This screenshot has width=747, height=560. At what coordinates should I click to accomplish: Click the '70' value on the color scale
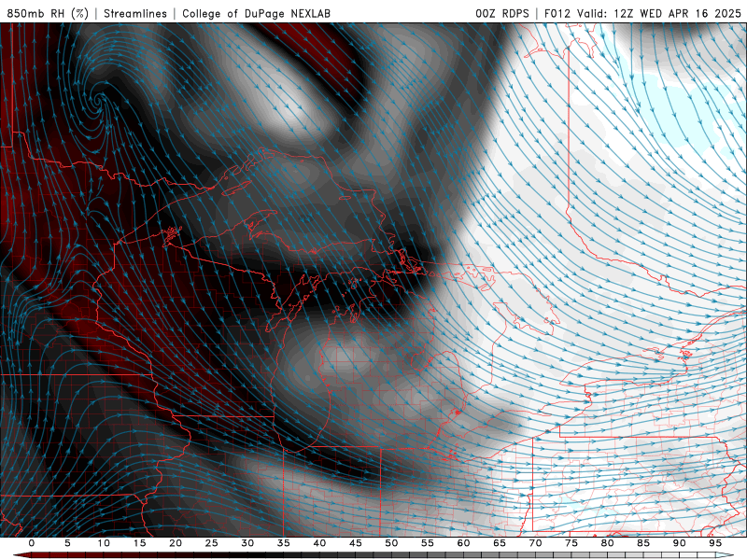pos(535,543)
